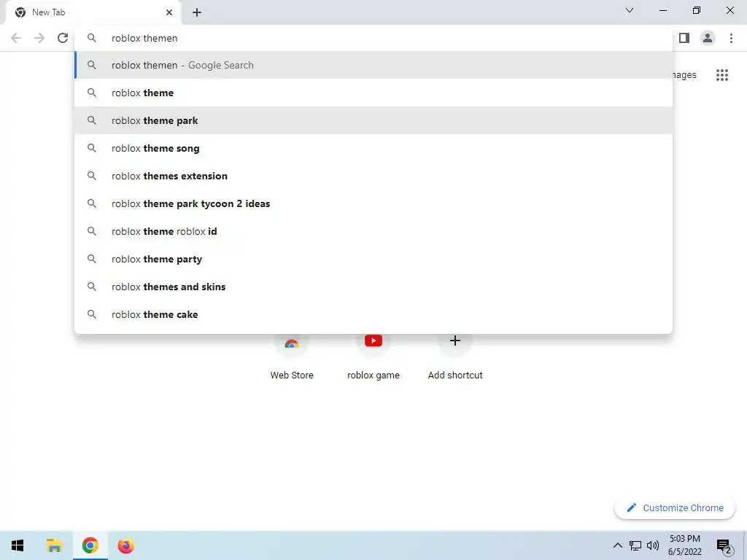Click the address bar text 'roblox themen'

click(144, 38)
